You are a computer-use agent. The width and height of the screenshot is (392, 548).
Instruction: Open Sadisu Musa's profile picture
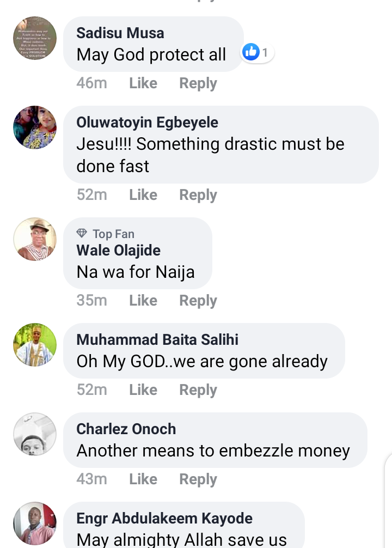pyautogui.click(x=35, y=38)
